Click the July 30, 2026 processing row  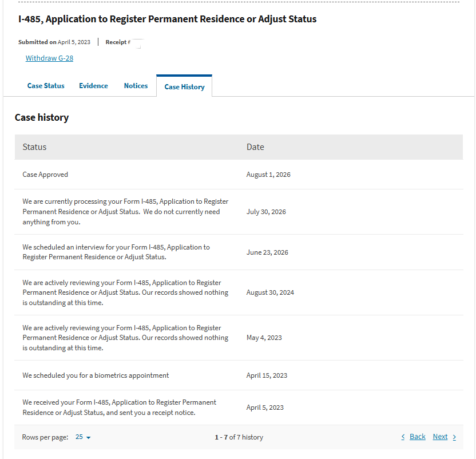239,212
